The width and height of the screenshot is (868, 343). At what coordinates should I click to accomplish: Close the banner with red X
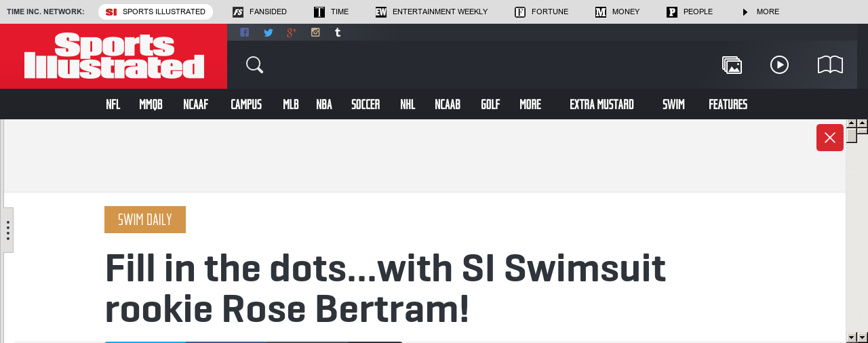point(830,138)
